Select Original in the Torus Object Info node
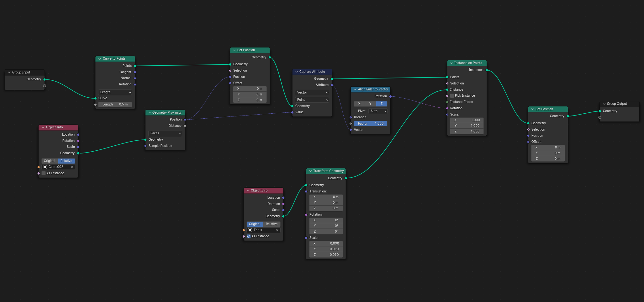644x302 pixels. 255,224
